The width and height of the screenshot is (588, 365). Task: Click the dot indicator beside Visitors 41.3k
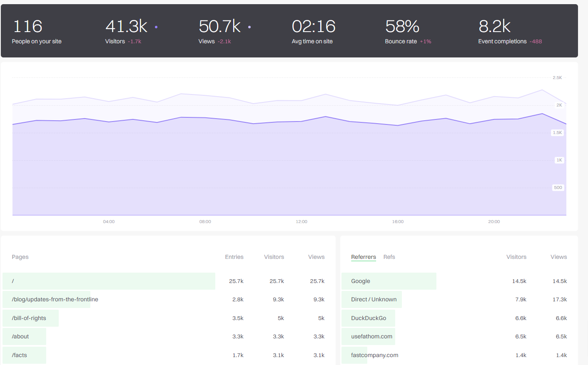pos(156,27)
